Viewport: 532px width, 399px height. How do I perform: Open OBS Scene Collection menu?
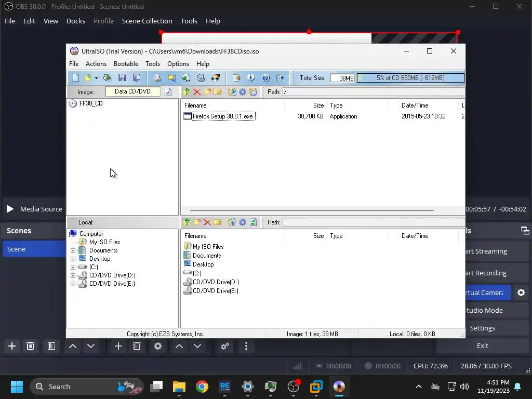click(147, 21)
